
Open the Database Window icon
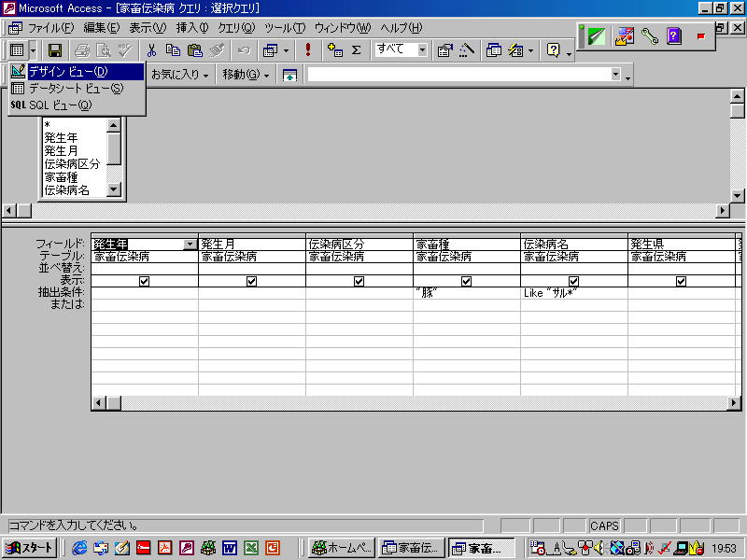click(494, 50)
